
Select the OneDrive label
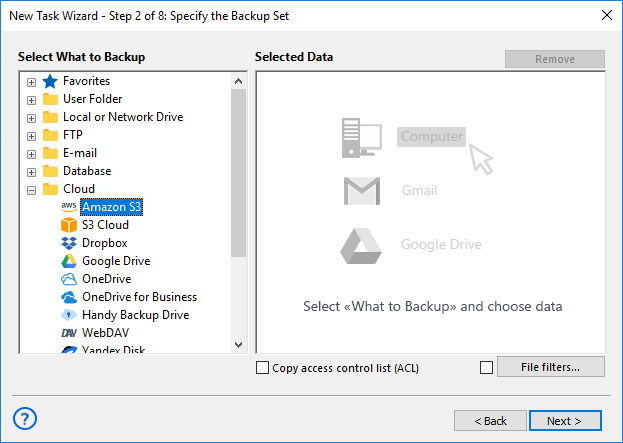pos(106,279)
